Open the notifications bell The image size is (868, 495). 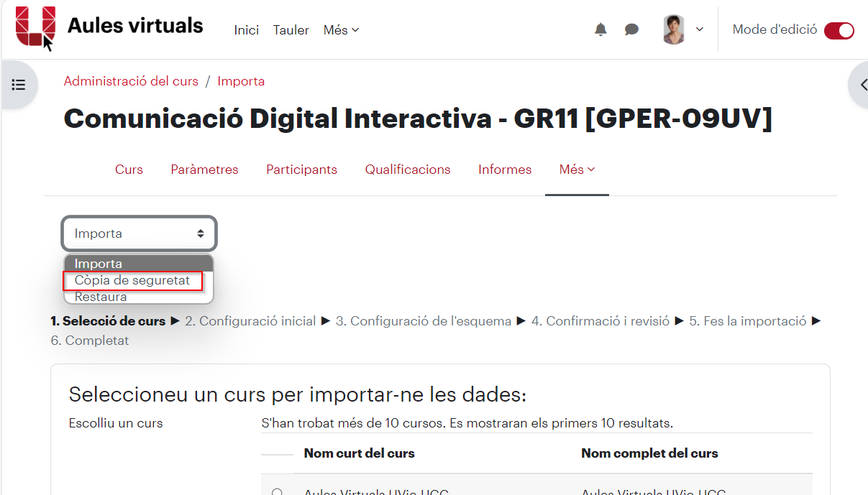[600, 29]
